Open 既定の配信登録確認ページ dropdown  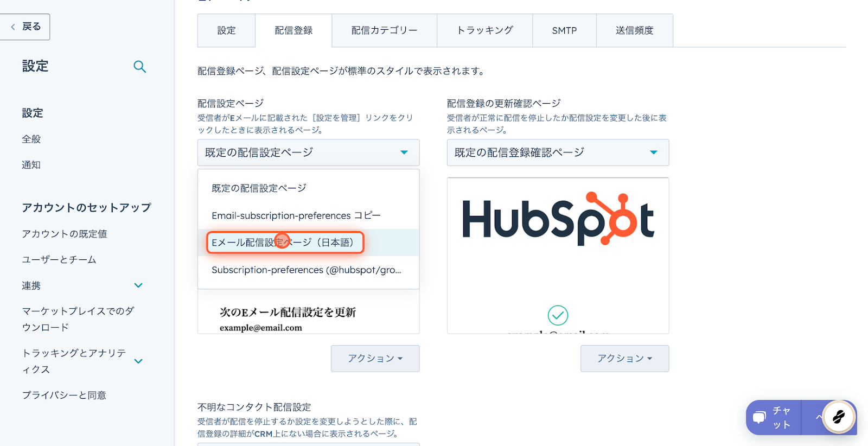pyautogui.click(x=558, y=152)
